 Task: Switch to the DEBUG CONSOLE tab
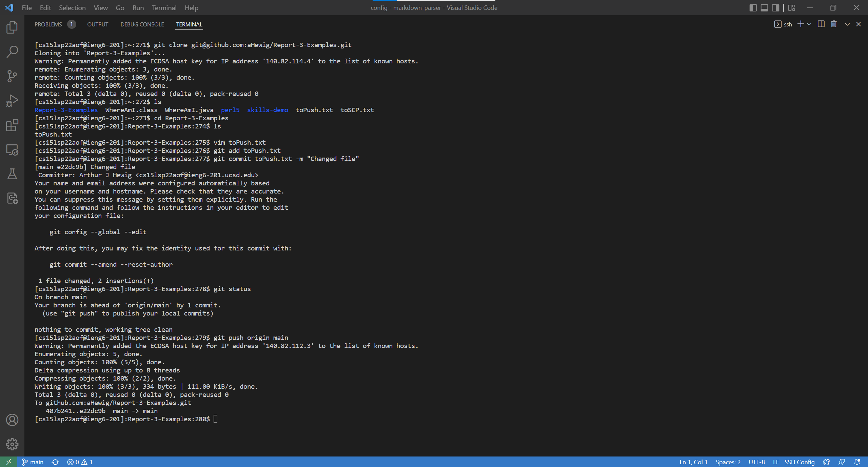(142, 24)
